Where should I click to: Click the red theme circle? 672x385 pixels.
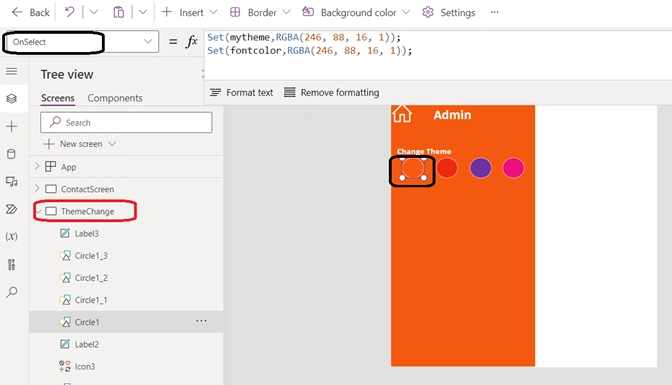pyautogui.click(x=447, y=168)
